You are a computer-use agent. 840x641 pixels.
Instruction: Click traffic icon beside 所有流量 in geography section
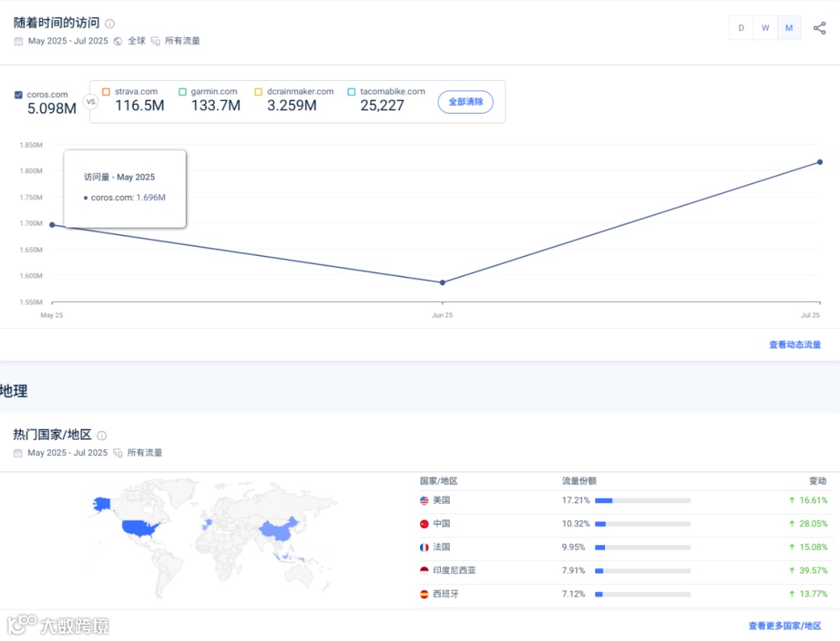pos(118,453)
